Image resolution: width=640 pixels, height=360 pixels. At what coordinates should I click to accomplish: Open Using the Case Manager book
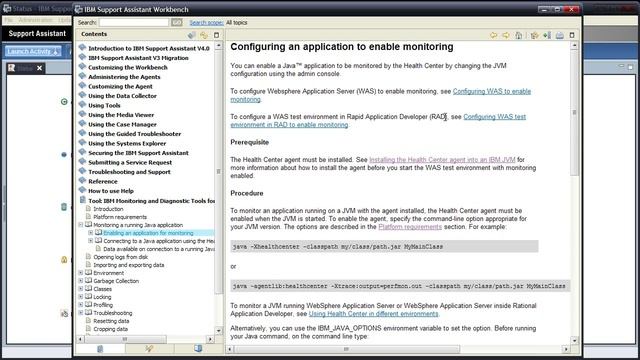[x=122, y=124]
